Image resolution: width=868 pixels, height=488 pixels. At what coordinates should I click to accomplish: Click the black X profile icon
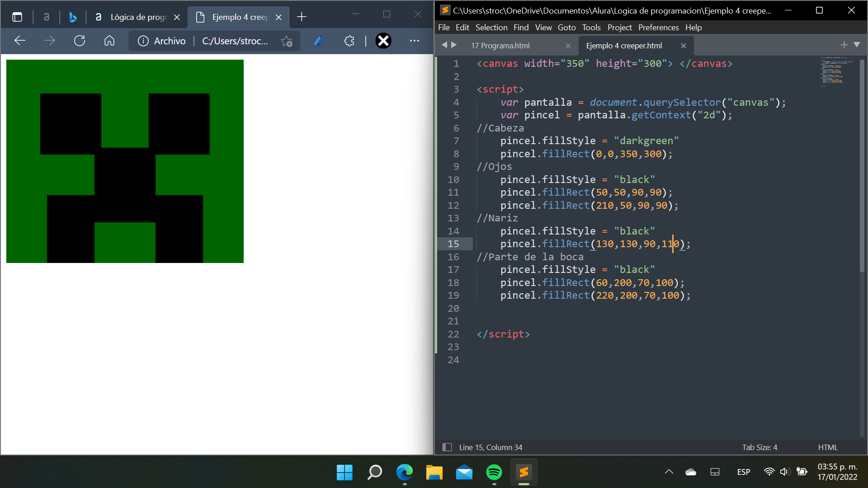383,41
